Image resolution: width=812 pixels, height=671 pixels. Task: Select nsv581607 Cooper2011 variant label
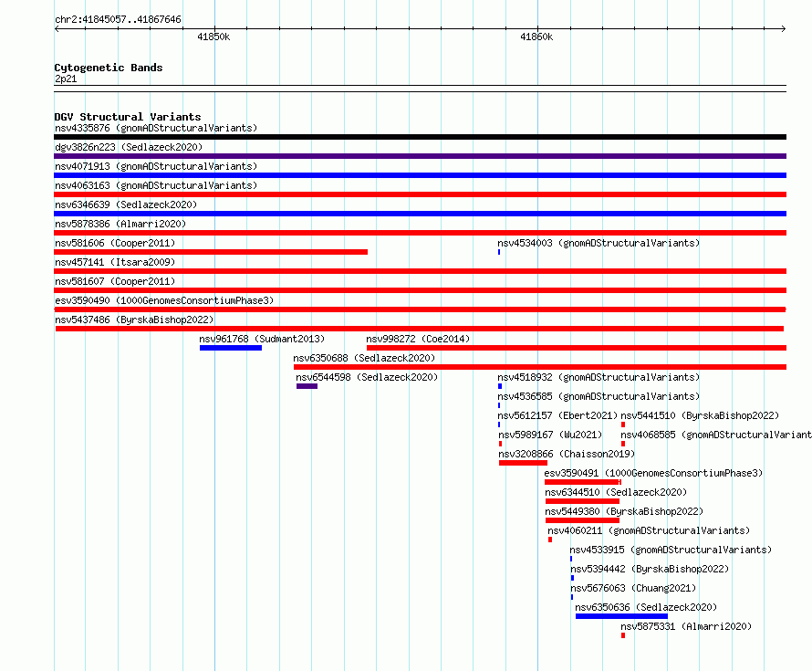(x=115, y=281)
